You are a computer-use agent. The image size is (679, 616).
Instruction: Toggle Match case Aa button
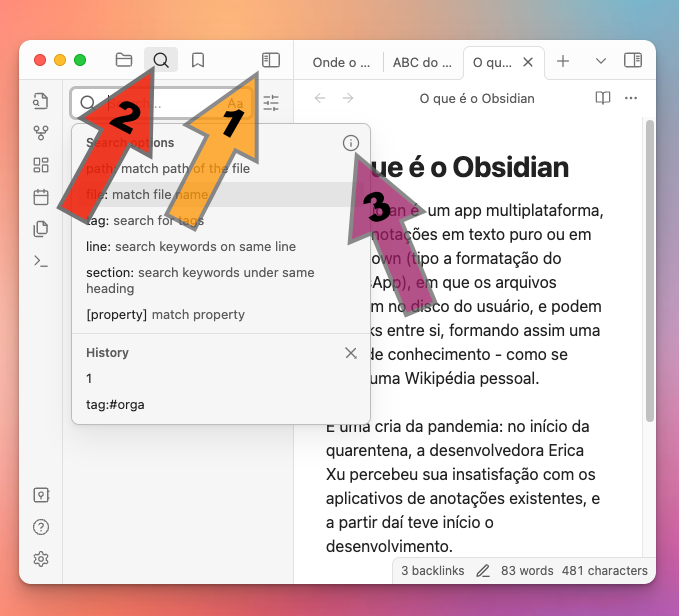point(235,103)
